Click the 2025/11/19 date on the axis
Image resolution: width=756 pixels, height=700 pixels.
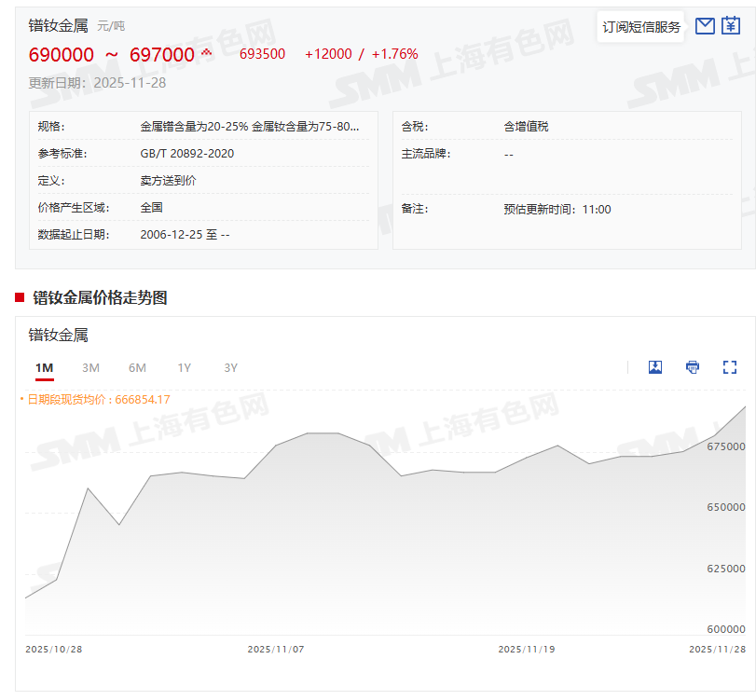click(526, 649)
